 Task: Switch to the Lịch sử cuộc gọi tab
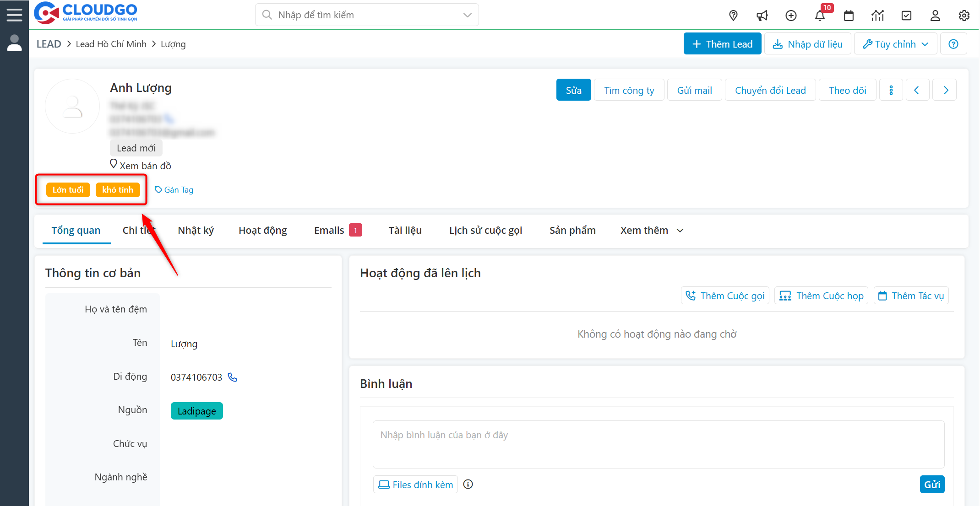click(x=485, y=230)
